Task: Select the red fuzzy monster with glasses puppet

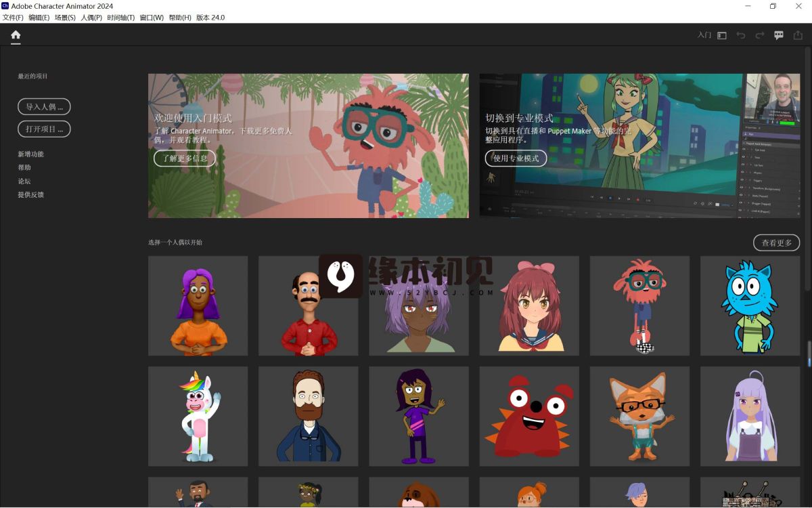Action: [639, 306]
